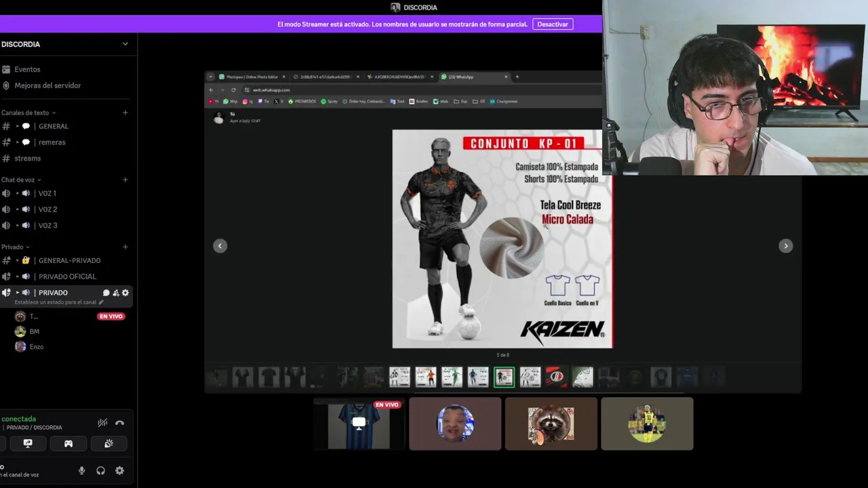Add a channel to Chat de voz
This screenshot has height=488, width=868.
pyautogui.click(x=125, y=180)
